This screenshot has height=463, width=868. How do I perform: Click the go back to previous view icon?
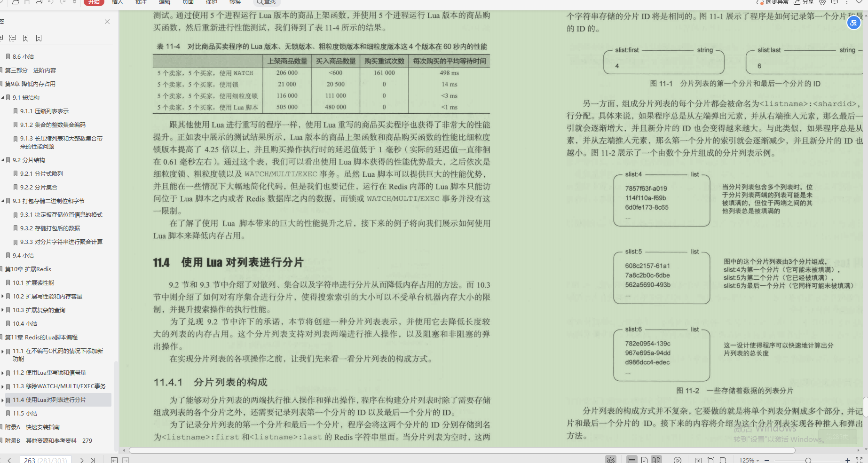[x=114, y=460]
